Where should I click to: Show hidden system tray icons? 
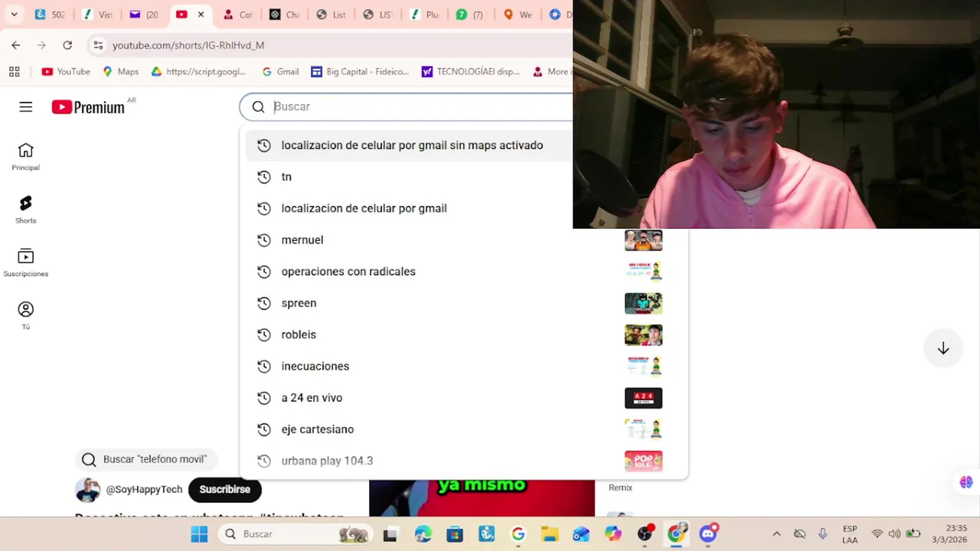(776, 534)
